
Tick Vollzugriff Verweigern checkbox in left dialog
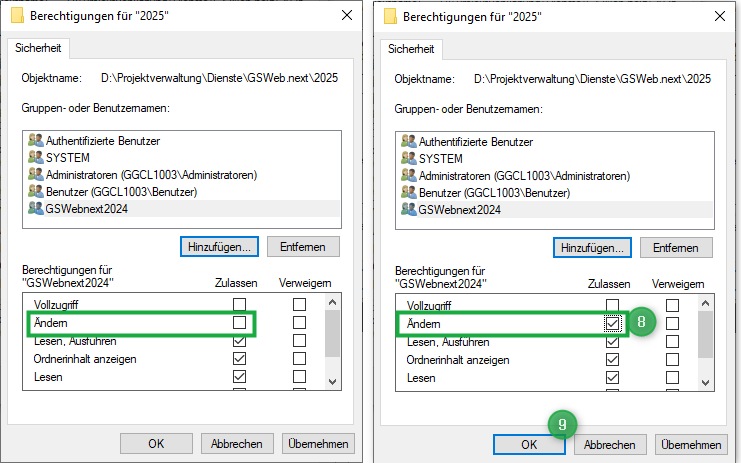pos(299,304)
